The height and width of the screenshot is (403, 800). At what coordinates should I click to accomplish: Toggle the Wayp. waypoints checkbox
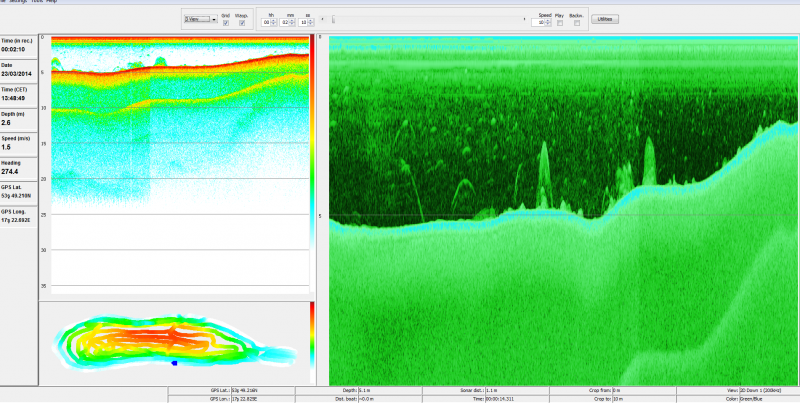[x=241, y=23]
